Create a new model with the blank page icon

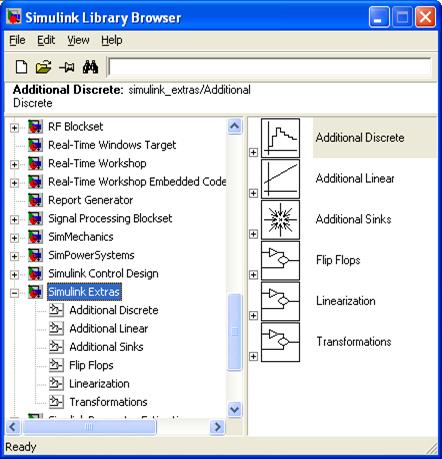(22, 67)
